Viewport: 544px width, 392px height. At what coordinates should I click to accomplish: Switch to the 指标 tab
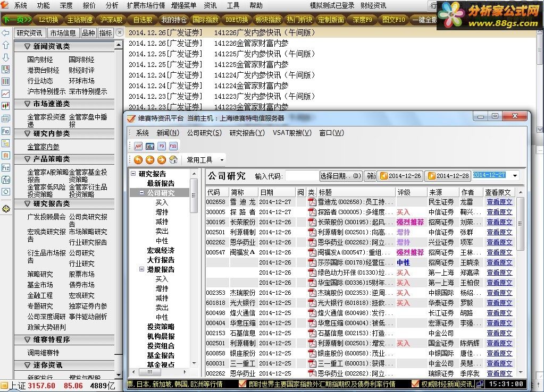click(105, 33)
